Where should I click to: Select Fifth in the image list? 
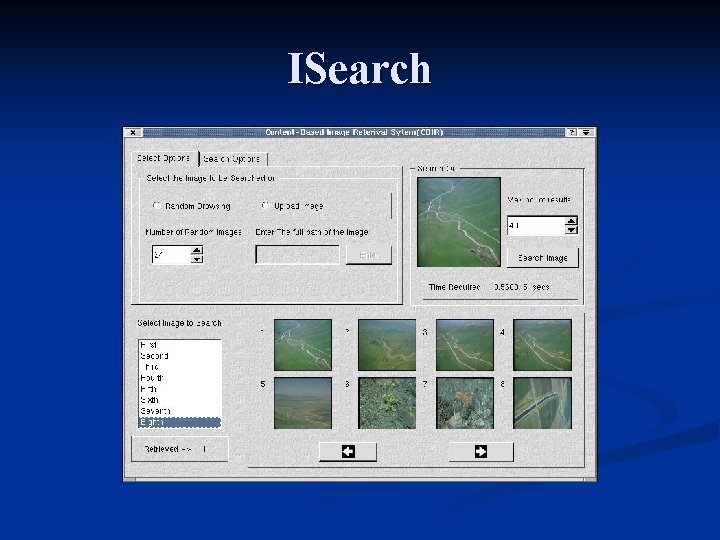click(x=180, y=389)
